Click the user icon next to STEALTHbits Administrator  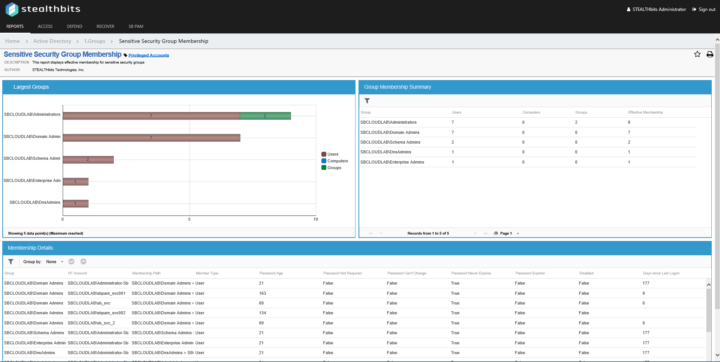[629, 9]
